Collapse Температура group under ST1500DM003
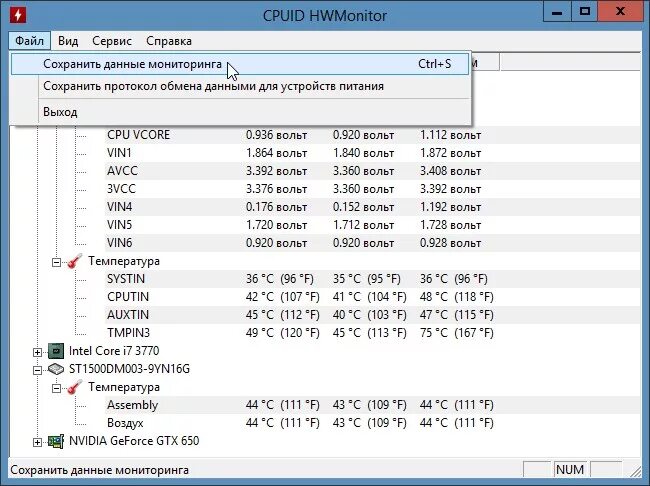The image size is (650, 486). point(56,388)
